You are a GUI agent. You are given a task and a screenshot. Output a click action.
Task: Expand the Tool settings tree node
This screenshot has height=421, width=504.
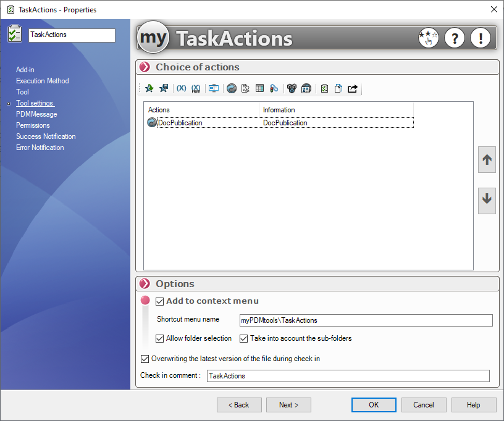tap(9, 104)
